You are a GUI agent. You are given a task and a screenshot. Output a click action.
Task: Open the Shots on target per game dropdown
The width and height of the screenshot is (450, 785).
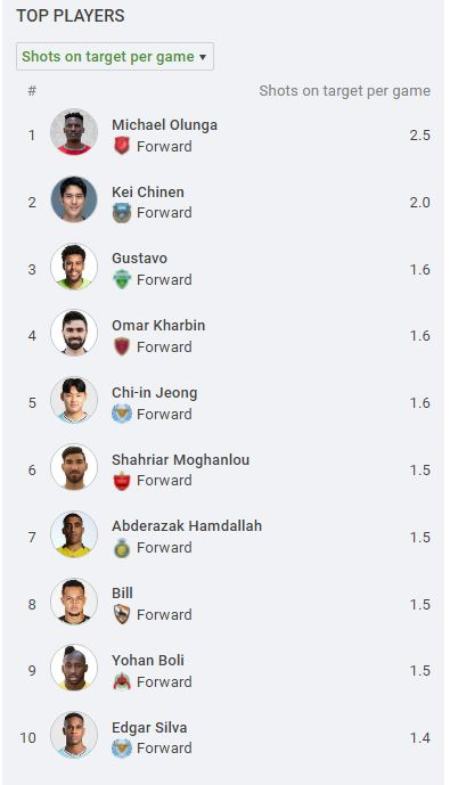pos(115,57)
